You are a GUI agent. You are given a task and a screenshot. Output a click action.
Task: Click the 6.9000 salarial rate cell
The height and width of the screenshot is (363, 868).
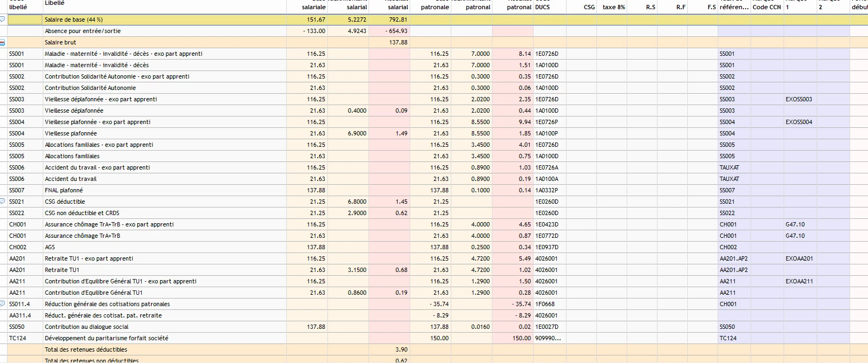pos(348,133)
